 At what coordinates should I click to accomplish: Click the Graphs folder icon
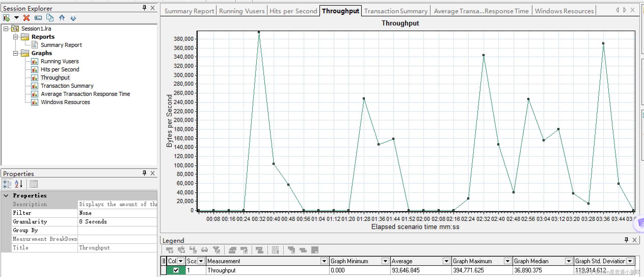(x=25, y=53)
